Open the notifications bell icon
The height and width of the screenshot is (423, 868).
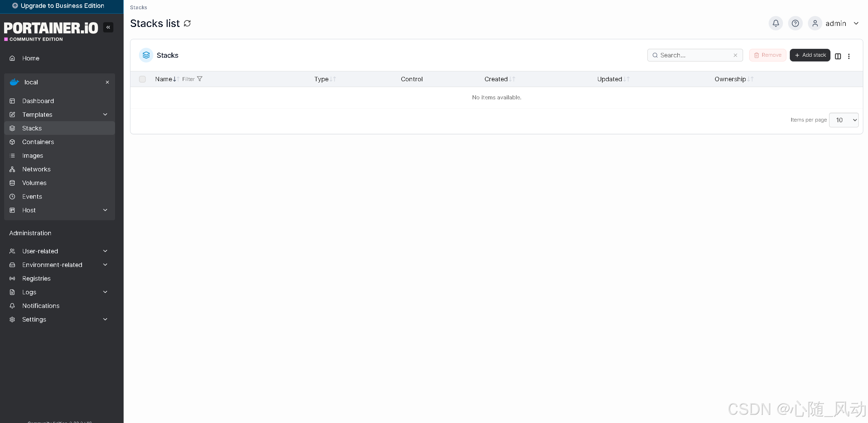[775, 23]
